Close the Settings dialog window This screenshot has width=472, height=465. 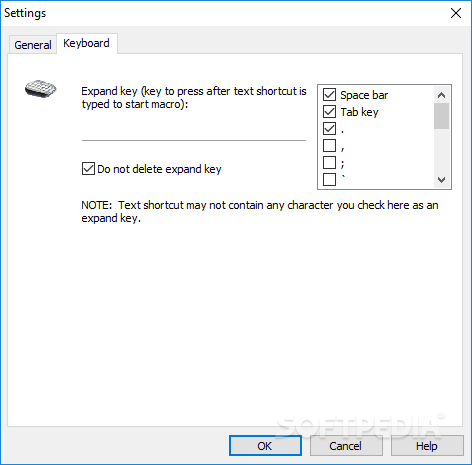pyautogui.click(x=456, y=13)
